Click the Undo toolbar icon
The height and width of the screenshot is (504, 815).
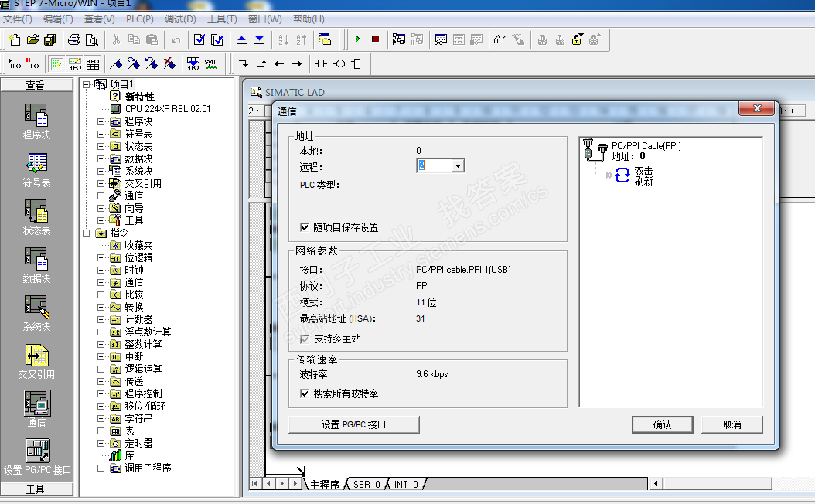click(176, 39)
